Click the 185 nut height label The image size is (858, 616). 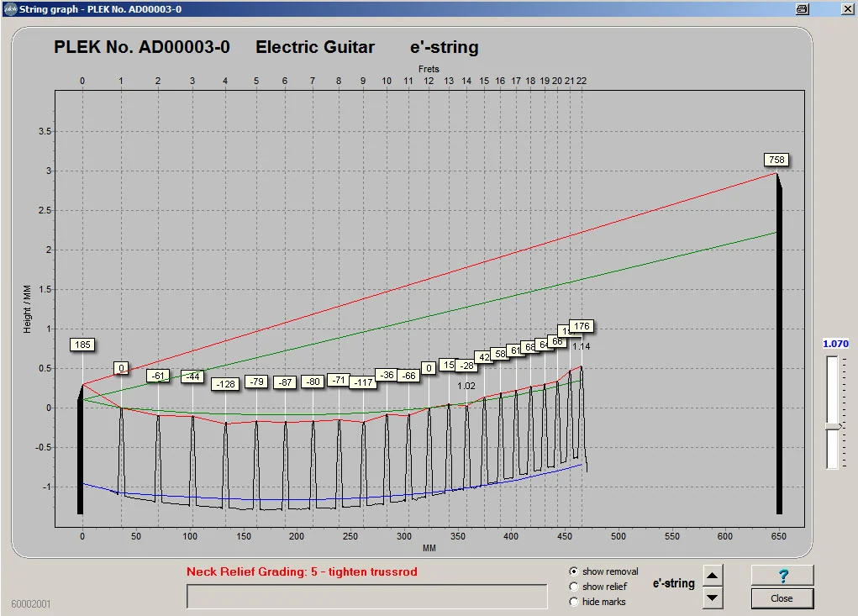pyautogui.click(x=82, y=345)
